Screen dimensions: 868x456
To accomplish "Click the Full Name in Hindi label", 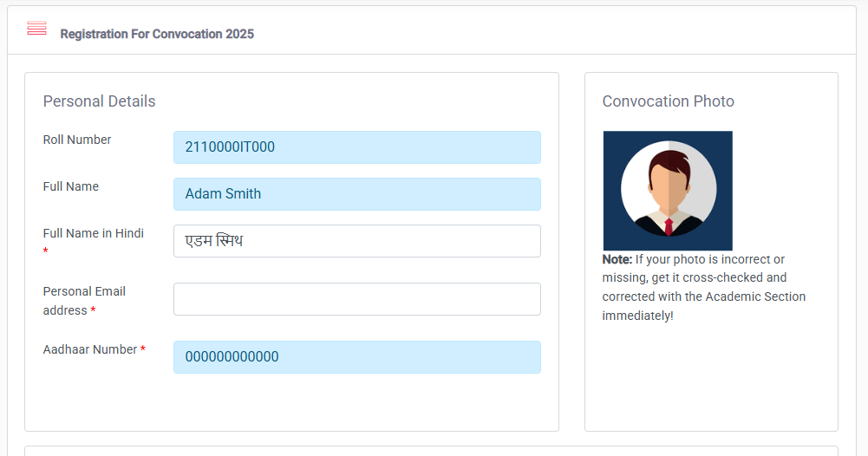I will pos(94,233).
